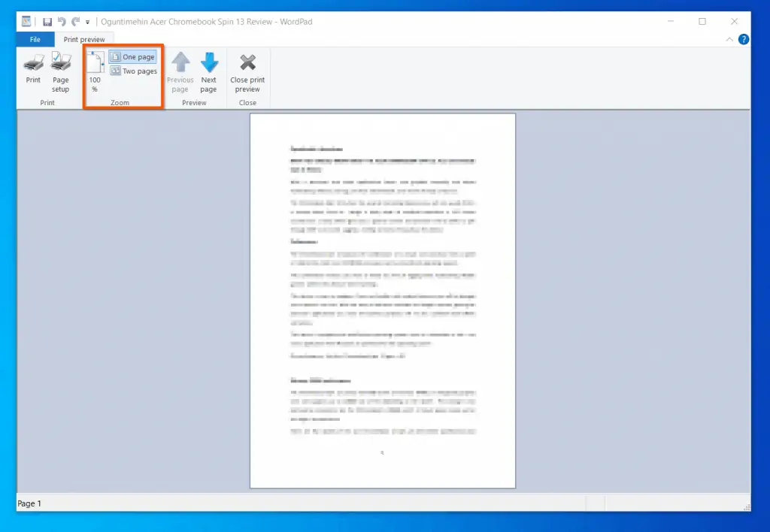770x532 pixels.
Task: Click on the previewed document page
Action: [382, 301]
